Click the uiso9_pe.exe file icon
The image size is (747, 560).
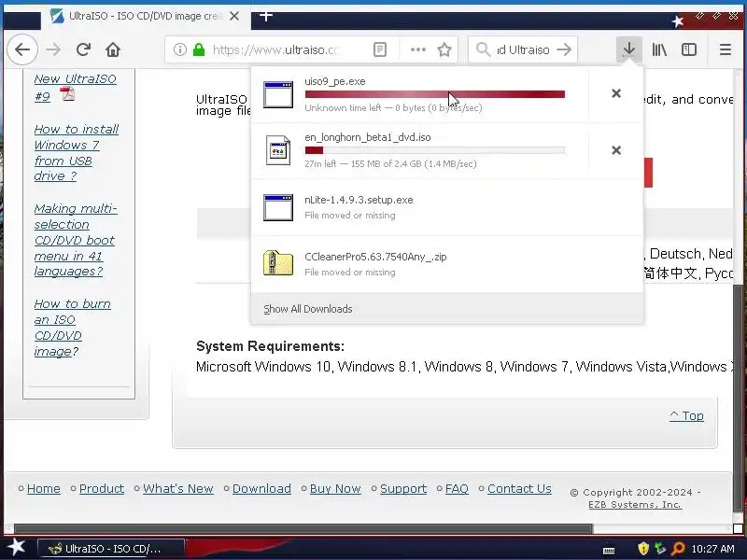coord(278,95)
